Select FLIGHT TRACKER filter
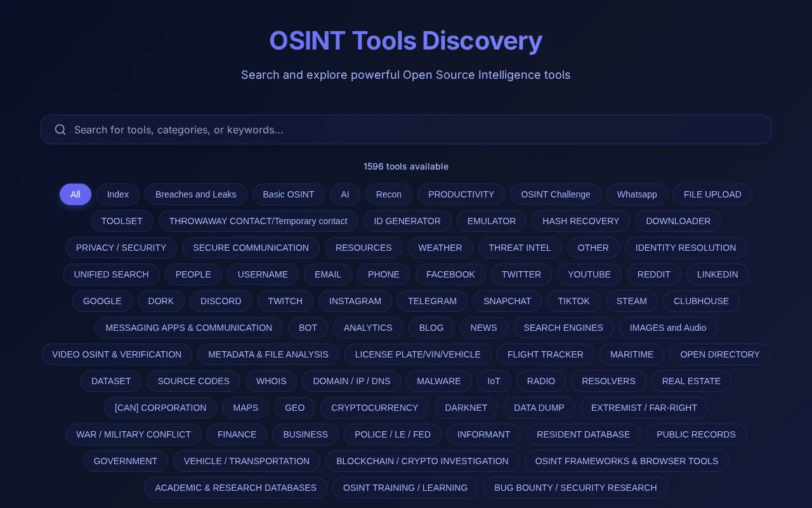The height and width of the screenshot is (508, 812). pyautogui.click(x=546, y=354)
